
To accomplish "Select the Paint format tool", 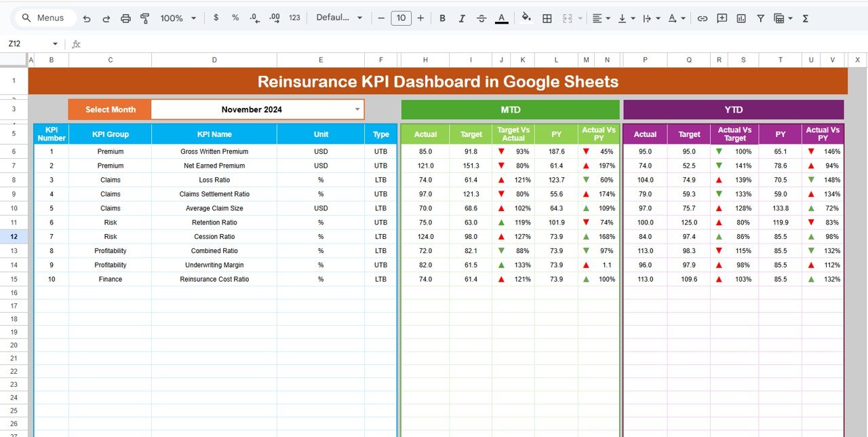I will pyautogui.click(x=144, y=18).
